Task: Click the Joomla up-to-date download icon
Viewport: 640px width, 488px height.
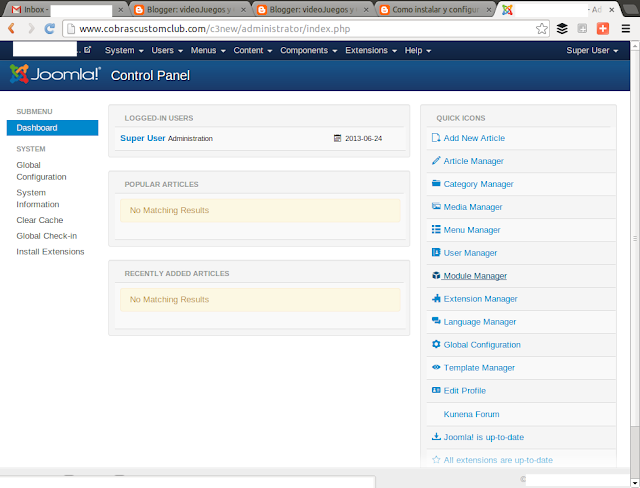Action: [x=436, y=437]
